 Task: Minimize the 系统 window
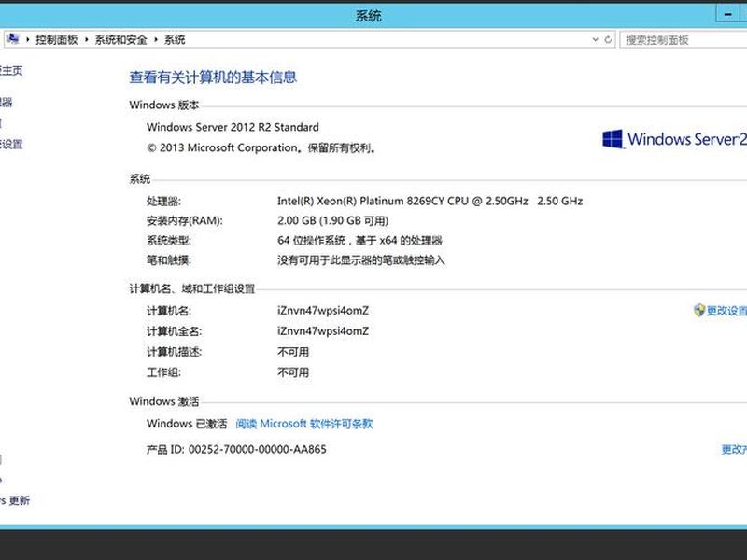click(727, 15)
